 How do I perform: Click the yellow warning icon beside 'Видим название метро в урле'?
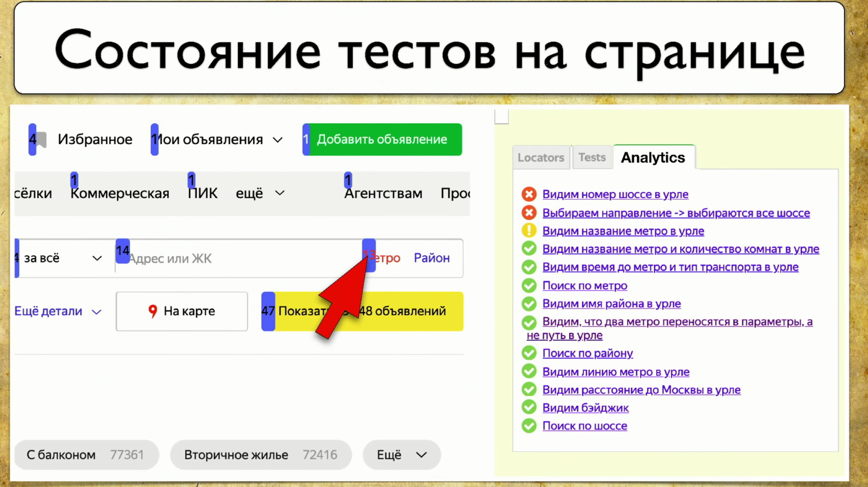[529, 230]
